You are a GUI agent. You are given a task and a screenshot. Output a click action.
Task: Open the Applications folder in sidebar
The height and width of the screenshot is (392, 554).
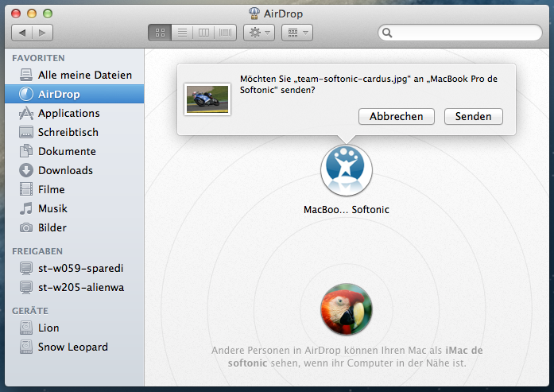coord(68,113)
